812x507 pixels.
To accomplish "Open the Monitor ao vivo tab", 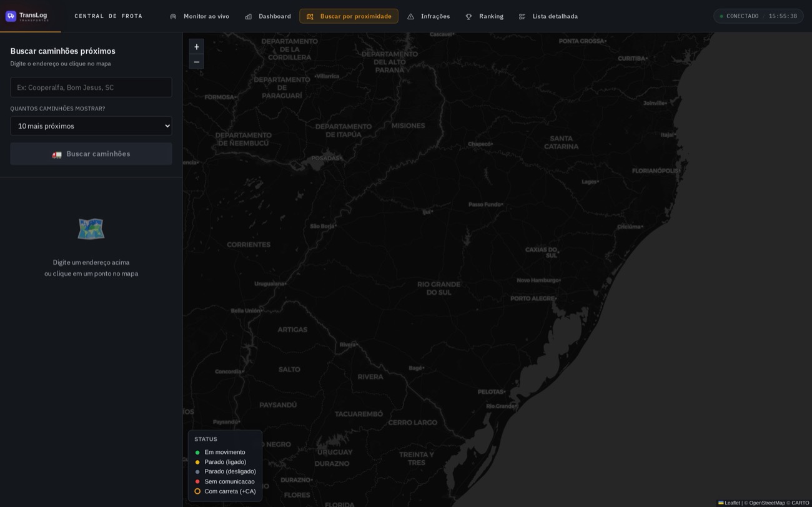I will (x=200, y=16).
